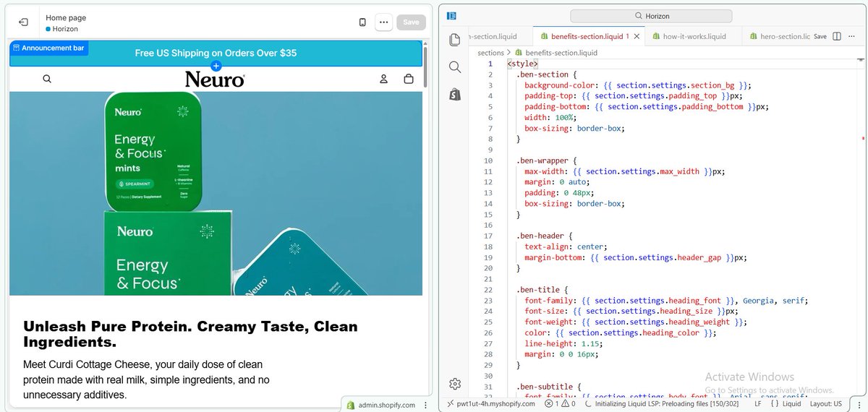
Task: Open the Search icon in activity bar
Action: 455,67
